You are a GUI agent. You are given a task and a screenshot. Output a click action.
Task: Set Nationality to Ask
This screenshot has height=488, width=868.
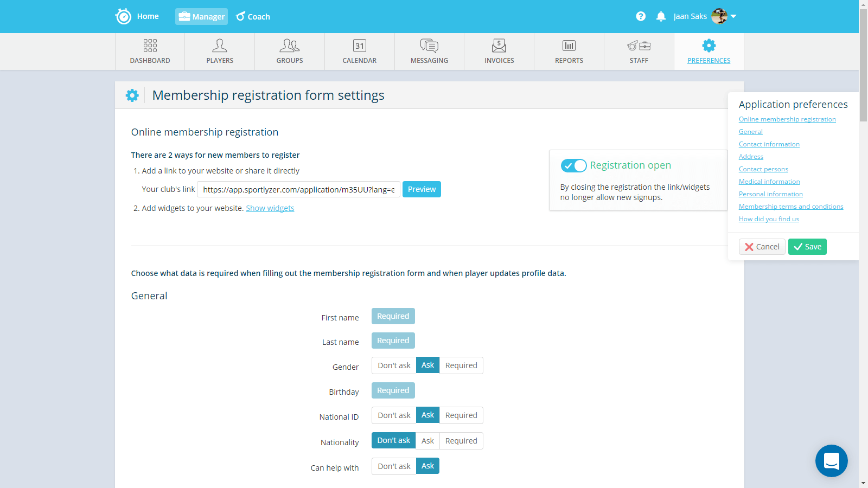pyautogui.click(x=427, y=441)
